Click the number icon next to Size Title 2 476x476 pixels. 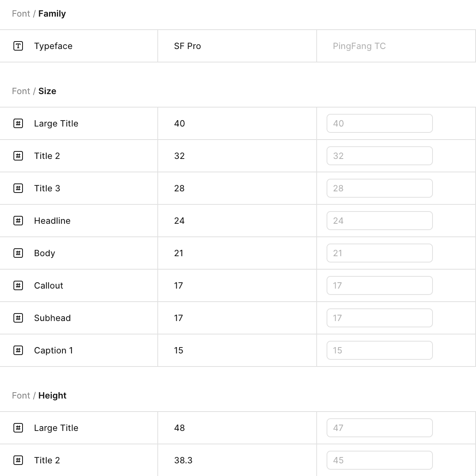[x=18, y=156]
